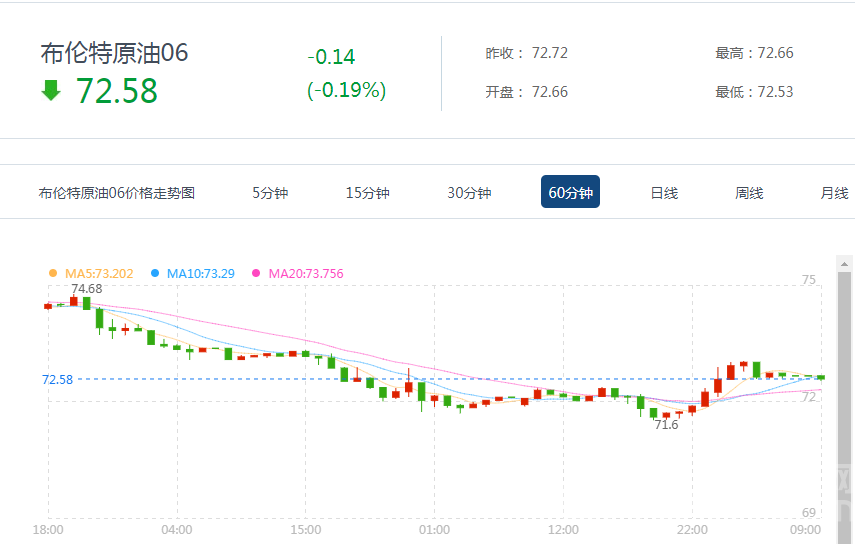This screenshot has height=544, width=855.
Task: Click the scrollbar up arrow
Action: [x=845, y=264]
